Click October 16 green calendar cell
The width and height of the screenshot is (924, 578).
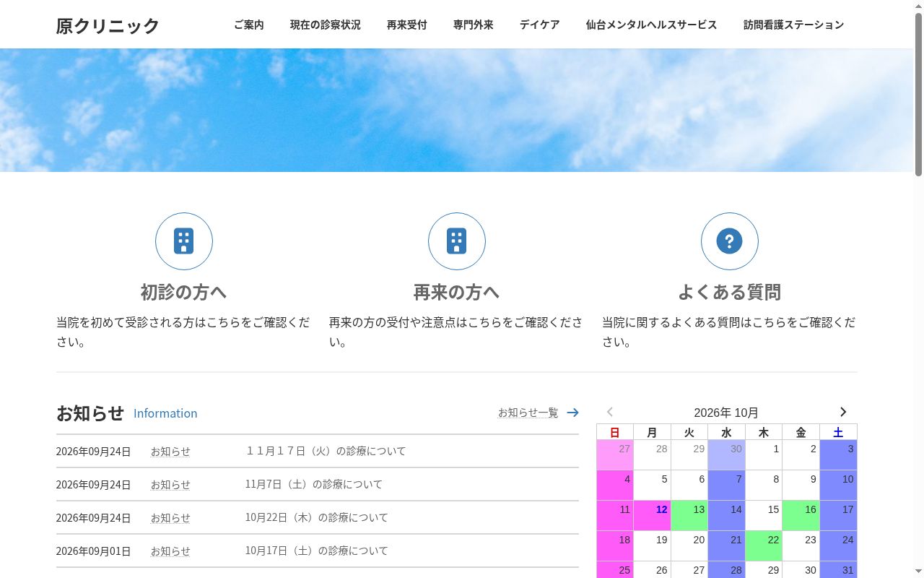coord(801,516)
